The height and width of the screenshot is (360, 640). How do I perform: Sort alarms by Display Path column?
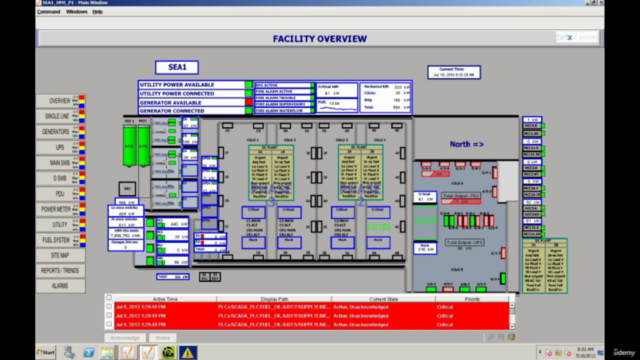point(274,299)
